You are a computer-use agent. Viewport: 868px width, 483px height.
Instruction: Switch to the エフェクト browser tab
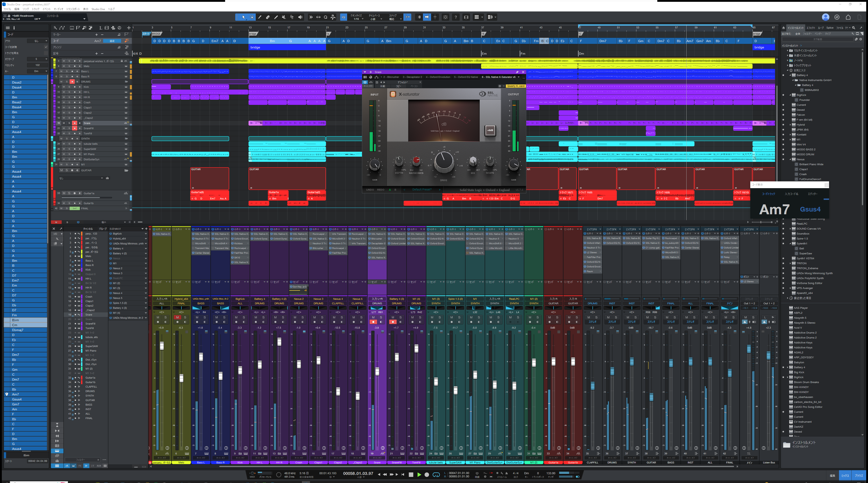click(811, 28)
